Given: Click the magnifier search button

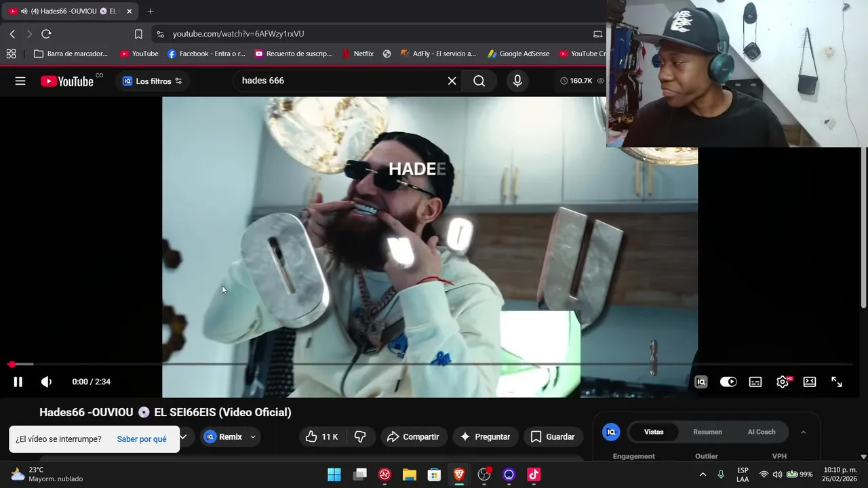Looking at the screenshot, I should point(479,81).
